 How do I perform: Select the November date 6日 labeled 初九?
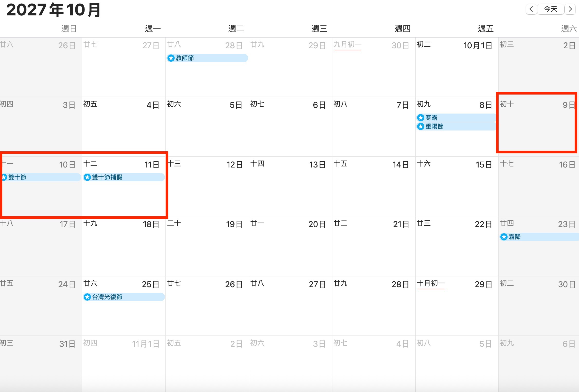click(569, 344)
